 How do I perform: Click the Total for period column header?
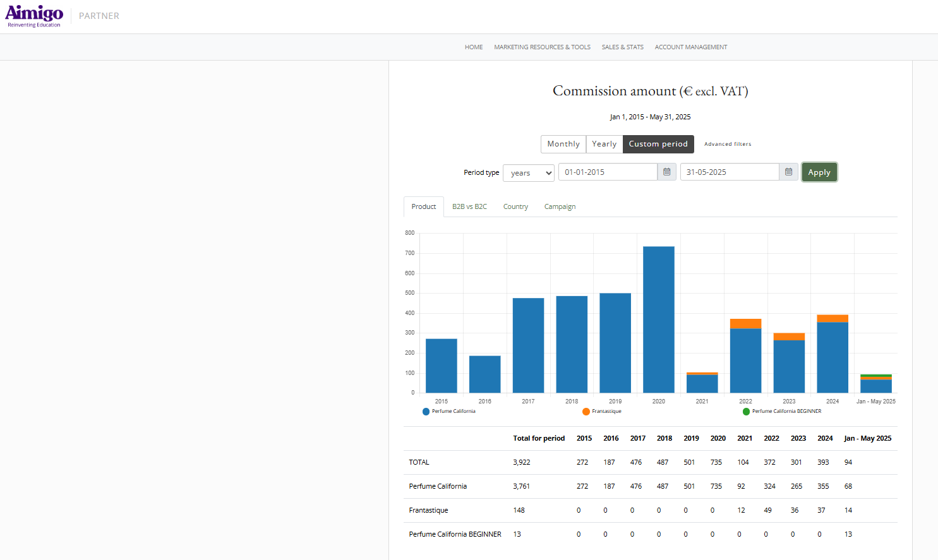pos(539,438)
